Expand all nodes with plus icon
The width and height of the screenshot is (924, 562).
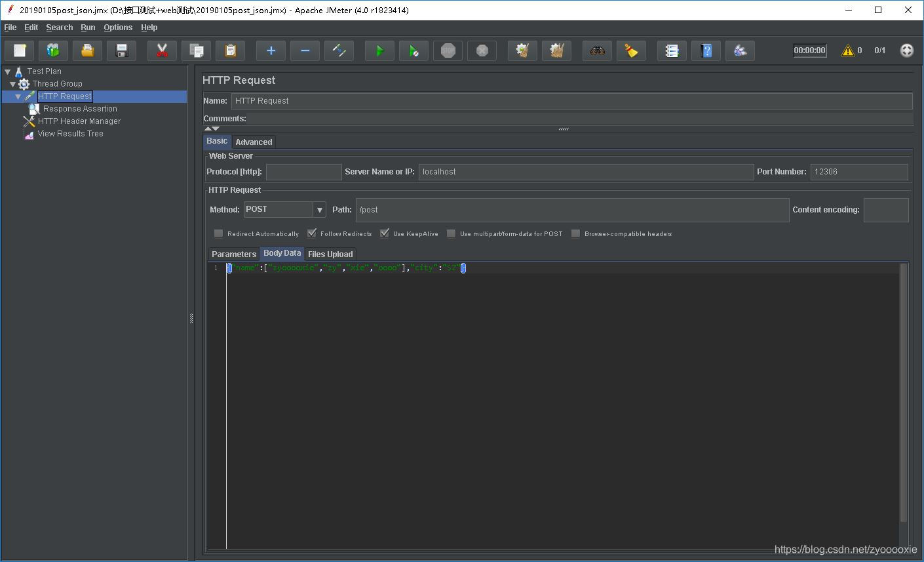click(271, 50)
